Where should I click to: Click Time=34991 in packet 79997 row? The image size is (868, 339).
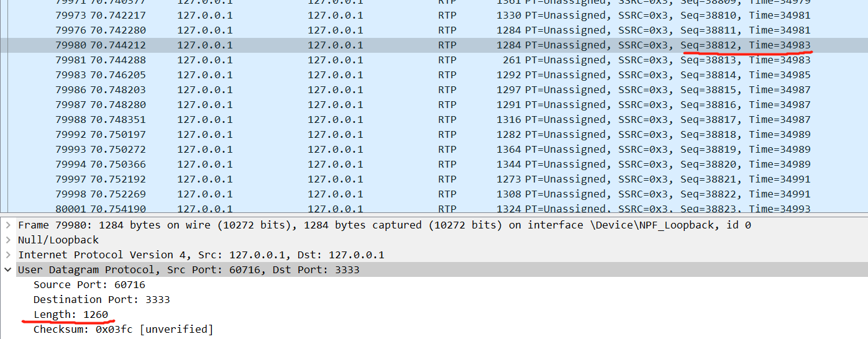[780, 179]
